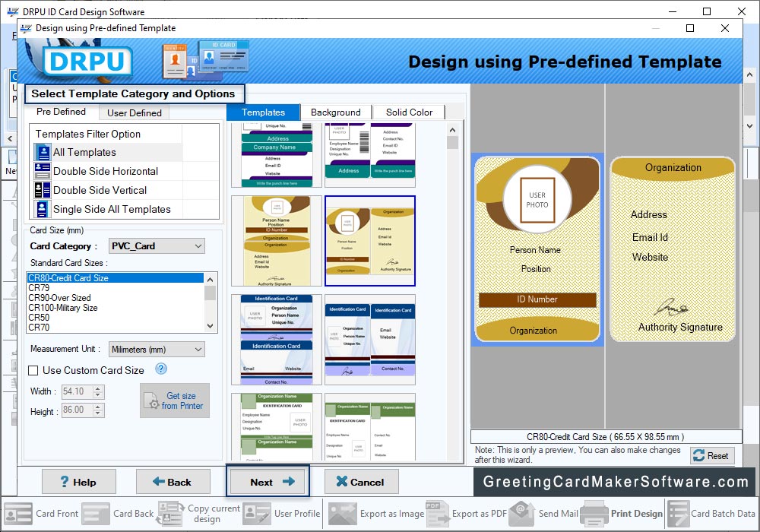Switch to the User Defined tab
Screen dimensions: 760x532
pos(135,113)
